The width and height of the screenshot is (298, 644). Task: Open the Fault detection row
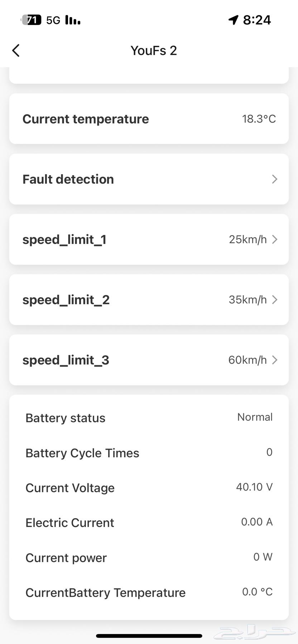pyautogui.click(x=149, y=179)
